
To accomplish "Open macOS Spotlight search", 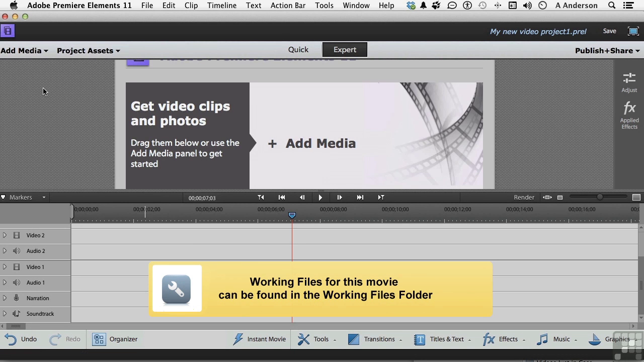I will click(612, 6).
